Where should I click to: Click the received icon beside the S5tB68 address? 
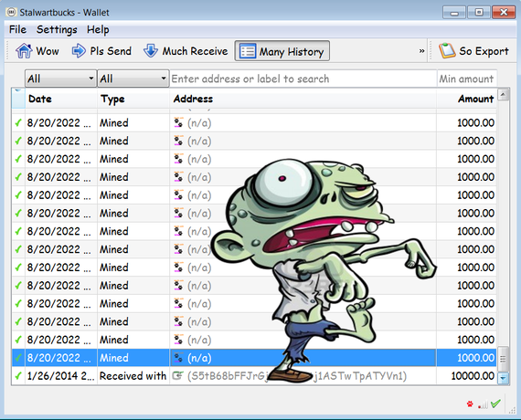click(x=178, y=375)
